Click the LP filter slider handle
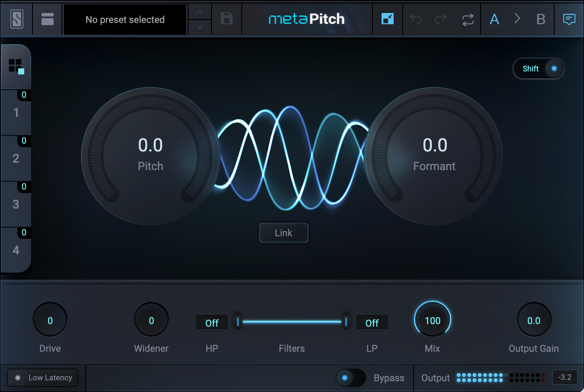 346,321
